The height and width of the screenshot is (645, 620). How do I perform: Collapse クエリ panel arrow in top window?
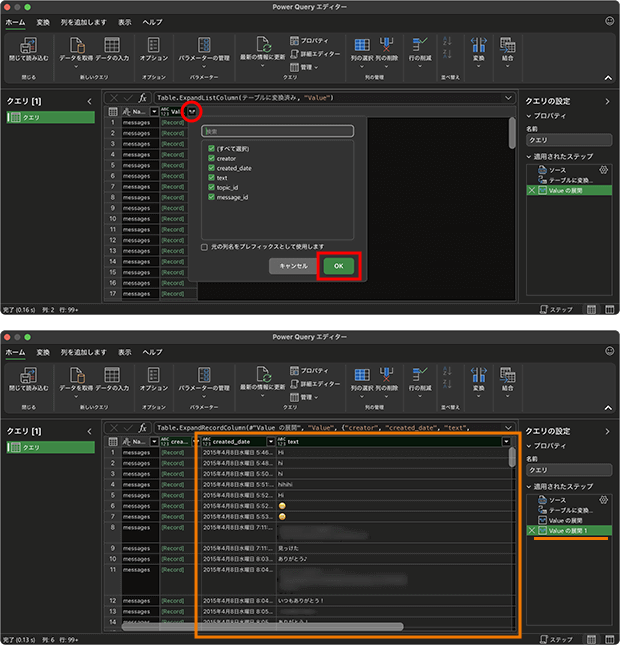click(x=89, y=101)
